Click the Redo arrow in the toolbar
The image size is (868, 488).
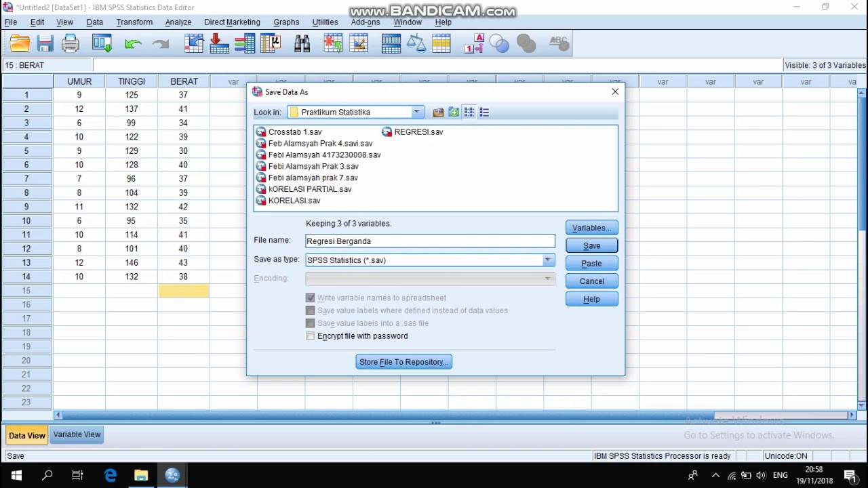click(x=161, y=44)
